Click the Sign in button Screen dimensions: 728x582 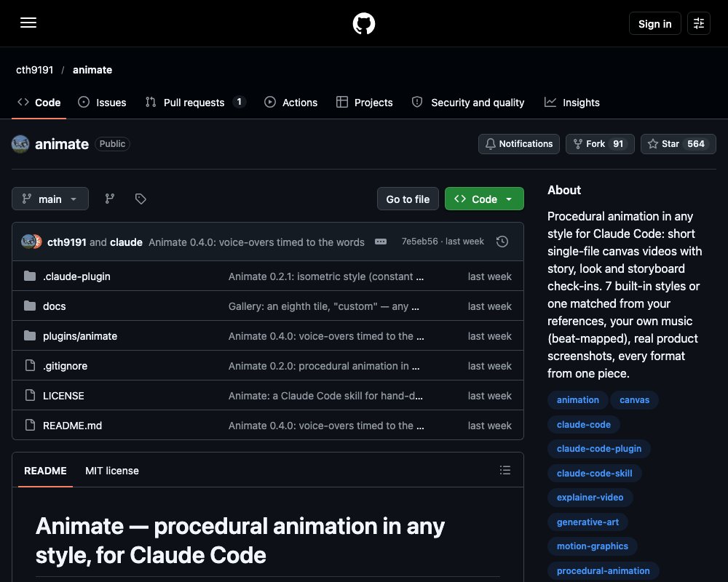pos(654,24)
